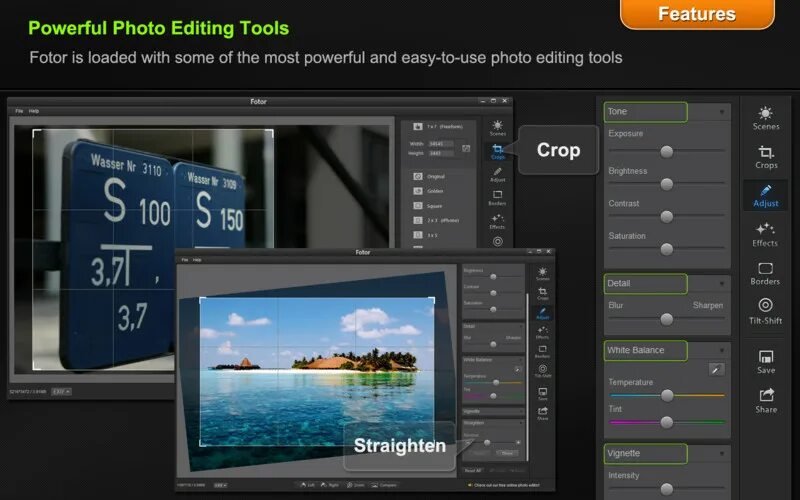Image resolution: width=800 pixels, height=500 pixels.
Task: Collapse the Detail section arrow in enlarged panel
Action: tap(721, 284)
